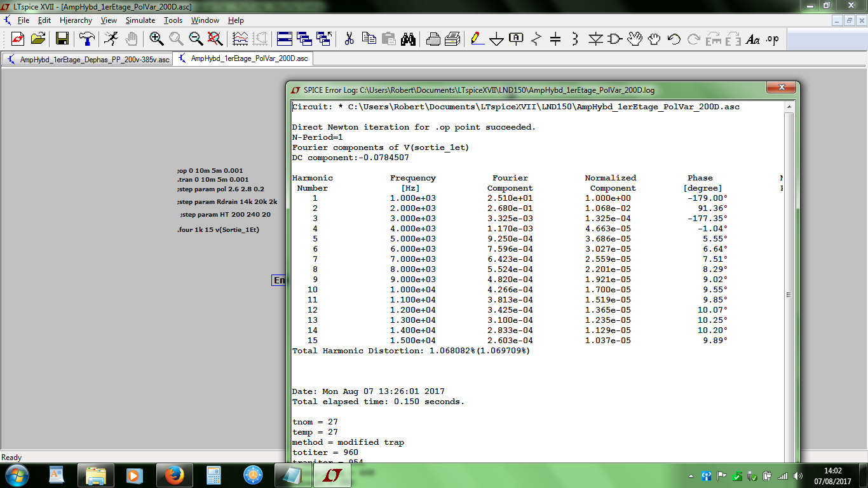
Task: Click the Total Harmonic Distortion line in log
Action: pos(411,351)
